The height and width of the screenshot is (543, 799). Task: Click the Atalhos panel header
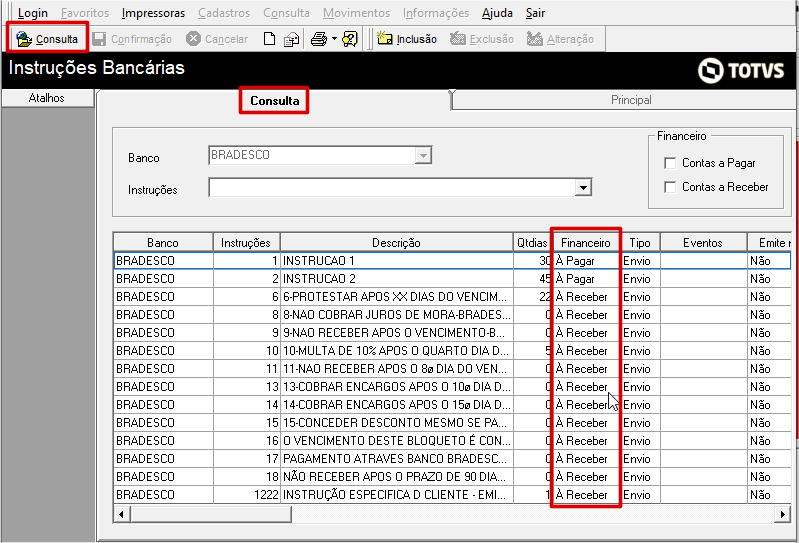47,98
